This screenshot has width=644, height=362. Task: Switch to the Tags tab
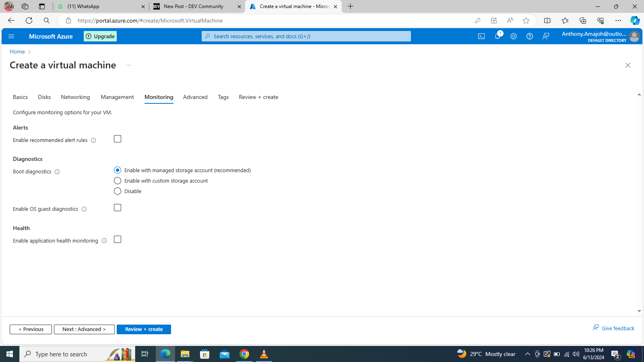tap(223, 97)
